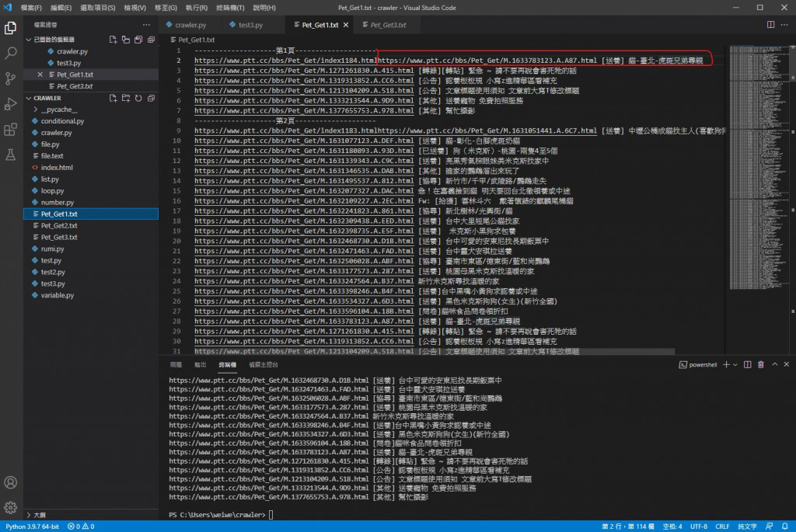Close the Pet_Get1.txt tab
The image size is (796, 532).
346,25
